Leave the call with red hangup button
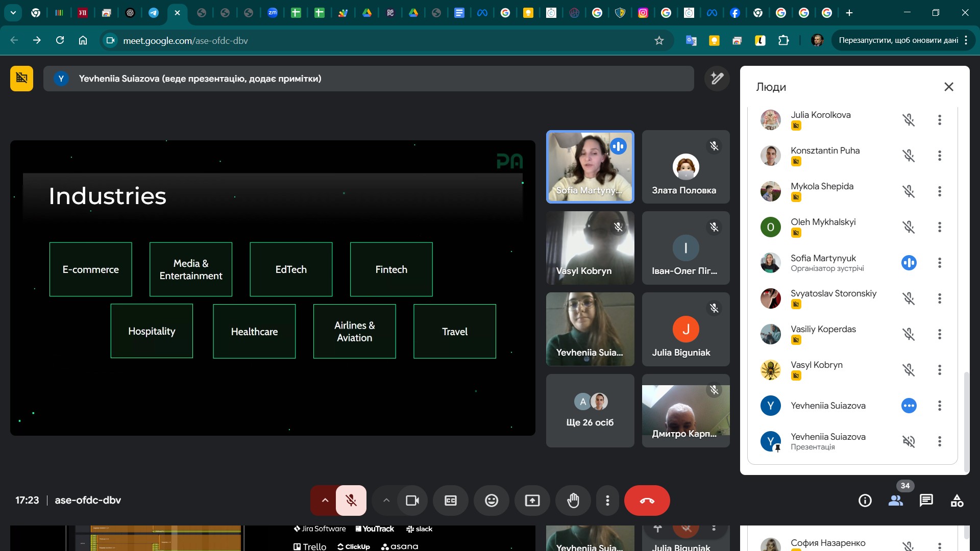Screen dimensions: 980x551 (x=647, y=500)
